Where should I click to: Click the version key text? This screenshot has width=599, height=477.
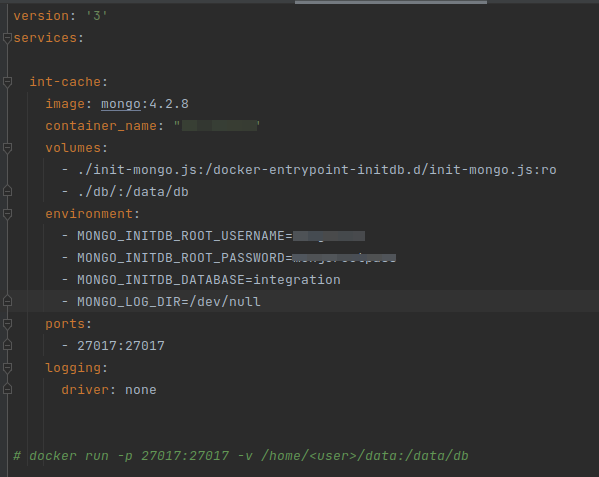[41, 16]
